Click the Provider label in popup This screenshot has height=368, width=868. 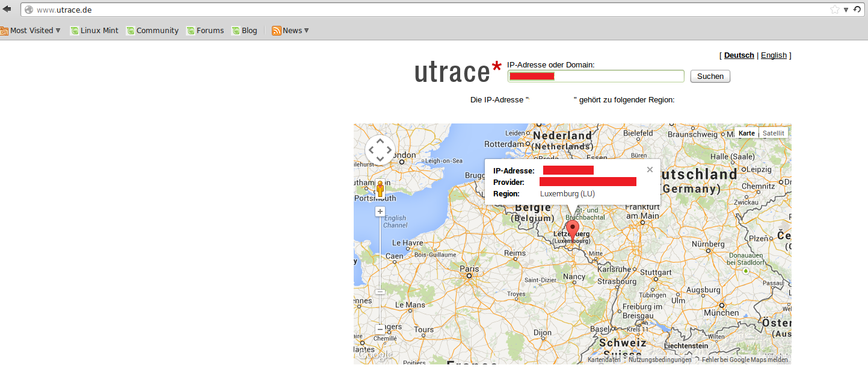509,182
